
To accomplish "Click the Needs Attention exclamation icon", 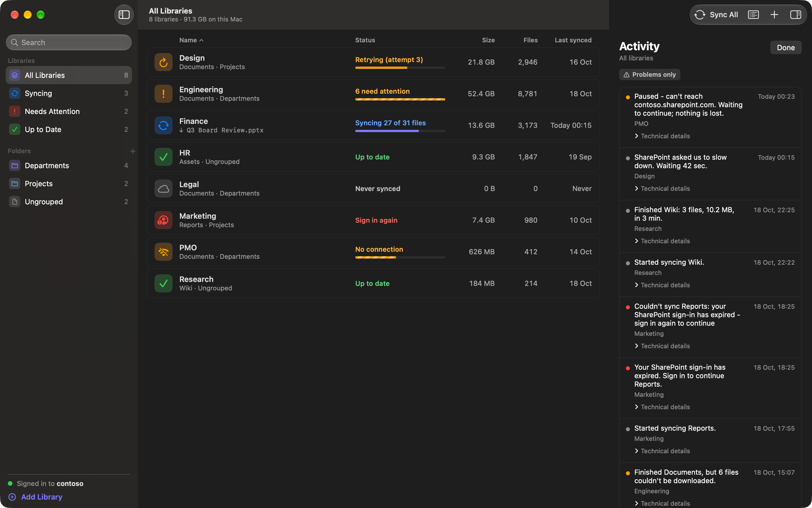I will pyautogui.click(x=14, y=111).
